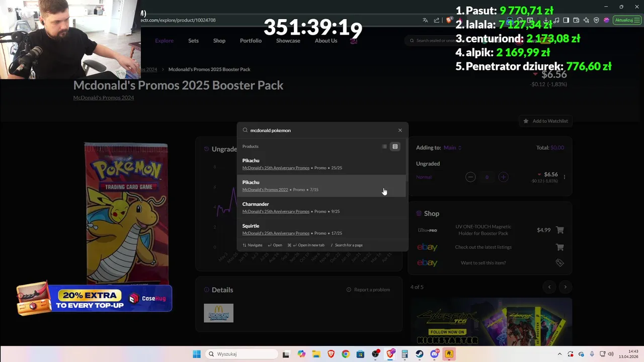
Task: Clear the search dialog with the X icon
Action: coord(400,130)
